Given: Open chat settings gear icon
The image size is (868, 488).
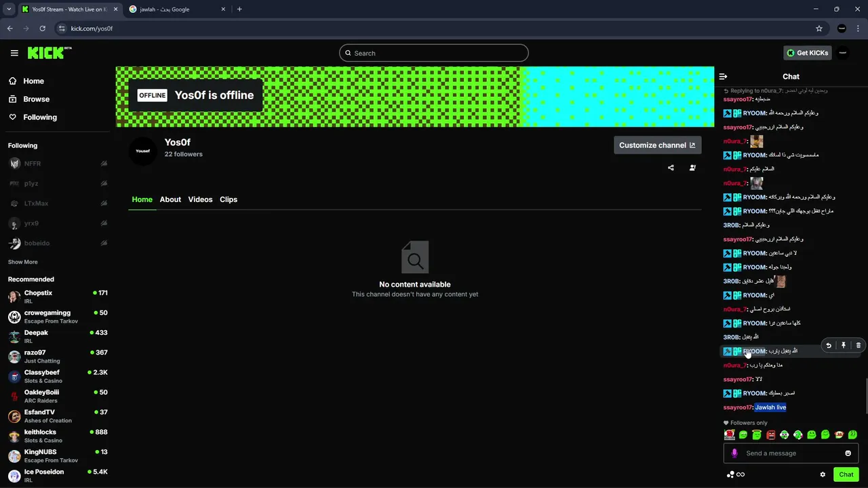Looking at the screenshot, I should (x=823, y=474).
